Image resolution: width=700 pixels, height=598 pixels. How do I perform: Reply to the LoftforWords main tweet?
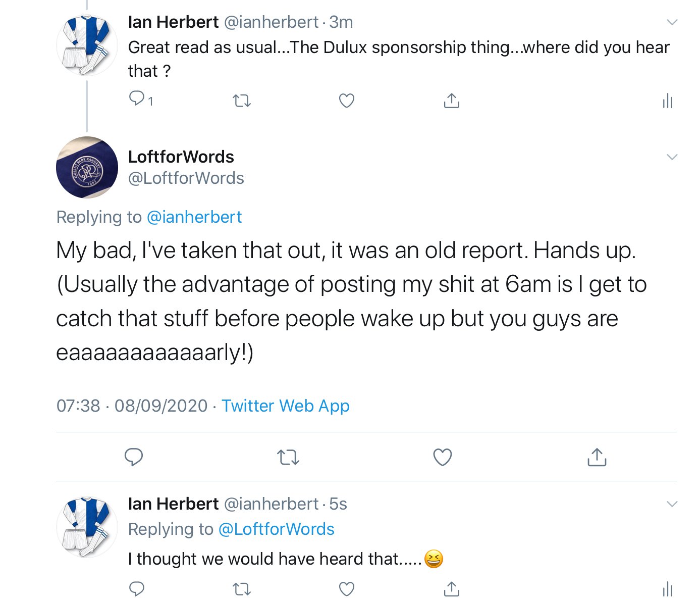[134, 457]
